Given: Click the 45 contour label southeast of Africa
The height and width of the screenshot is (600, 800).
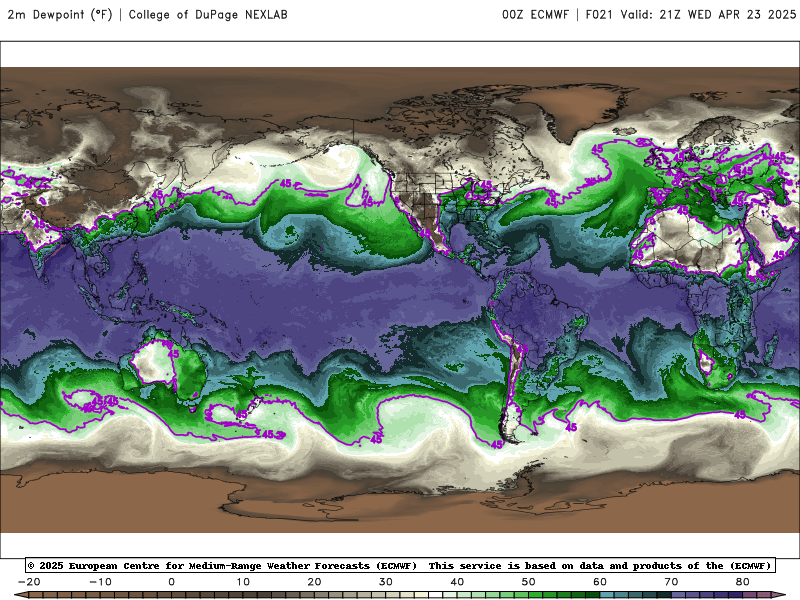Looking at the screenshot, I should point(739,415).
